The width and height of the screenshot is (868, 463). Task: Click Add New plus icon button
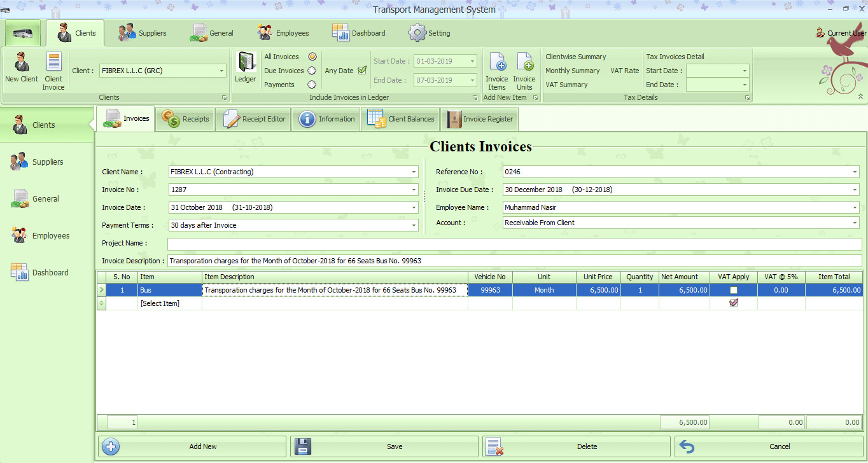click(x=192, y=446)
